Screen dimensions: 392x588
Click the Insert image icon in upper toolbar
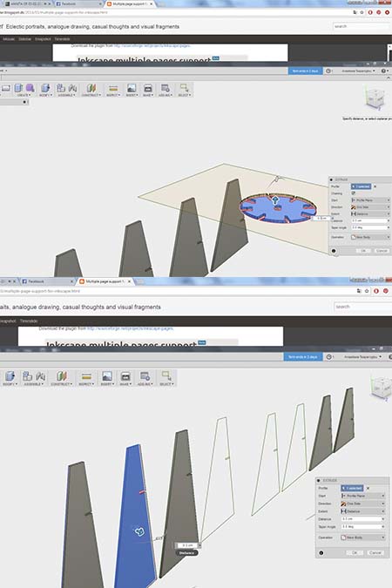(x=132, y=89)
